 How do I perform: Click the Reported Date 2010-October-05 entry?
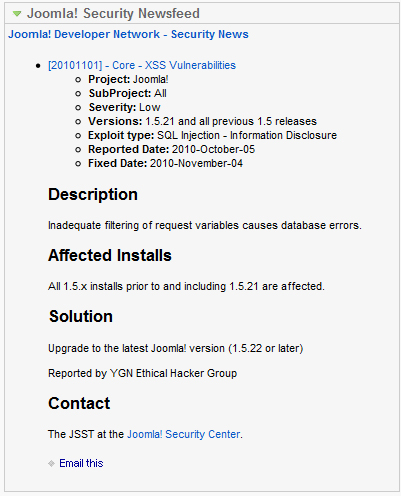[x=172, y=149]
